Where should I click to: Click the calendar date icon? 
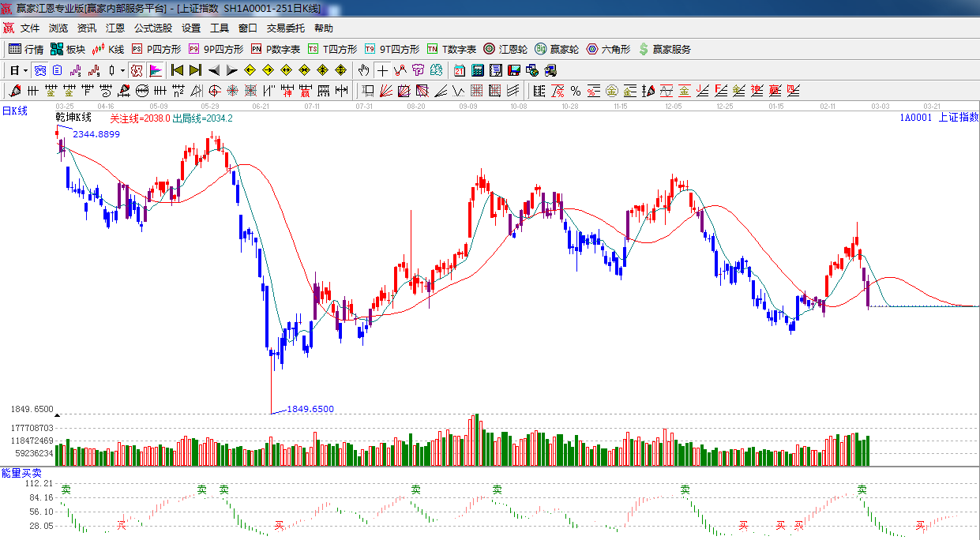[459, 70]
